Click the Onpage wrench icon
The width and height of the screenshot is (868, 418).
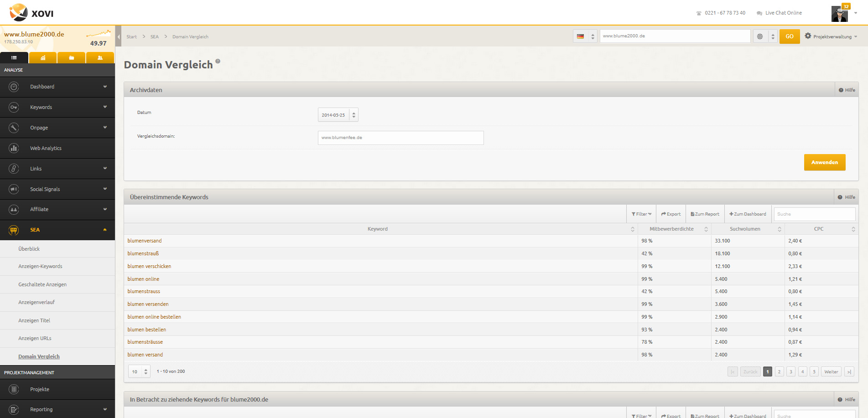14,128
